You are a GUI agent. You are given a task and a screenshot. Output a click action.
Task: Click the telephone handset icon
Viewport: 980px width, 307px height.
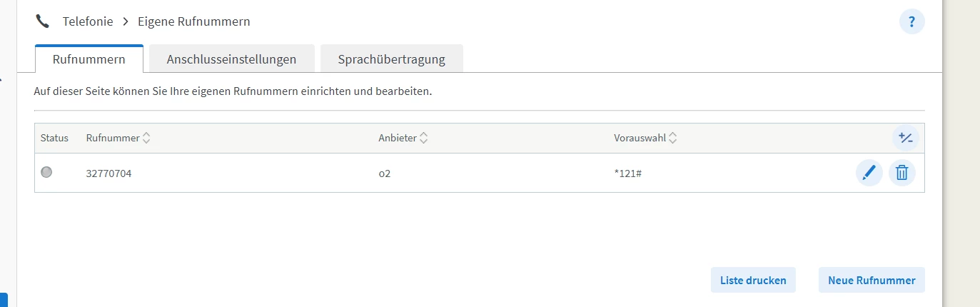[43, 21]
